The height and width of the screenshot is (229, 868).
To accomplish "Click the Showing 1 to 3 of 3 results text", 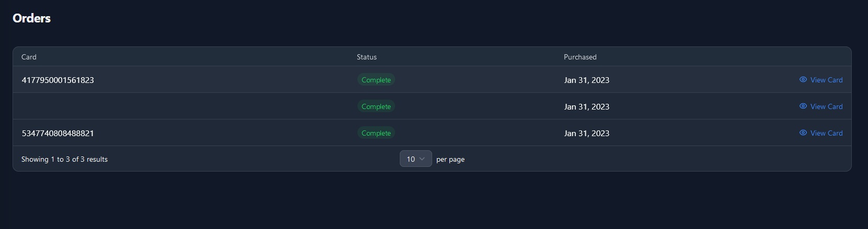I will pyautogui.click(x=64, y=159).
